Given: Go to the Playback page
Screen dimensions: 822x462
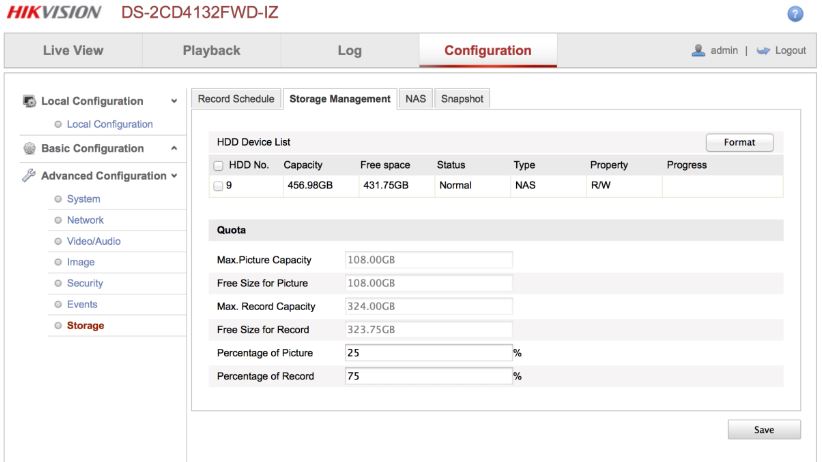Looking at the screenshot, I should click(x=211, y=50).
